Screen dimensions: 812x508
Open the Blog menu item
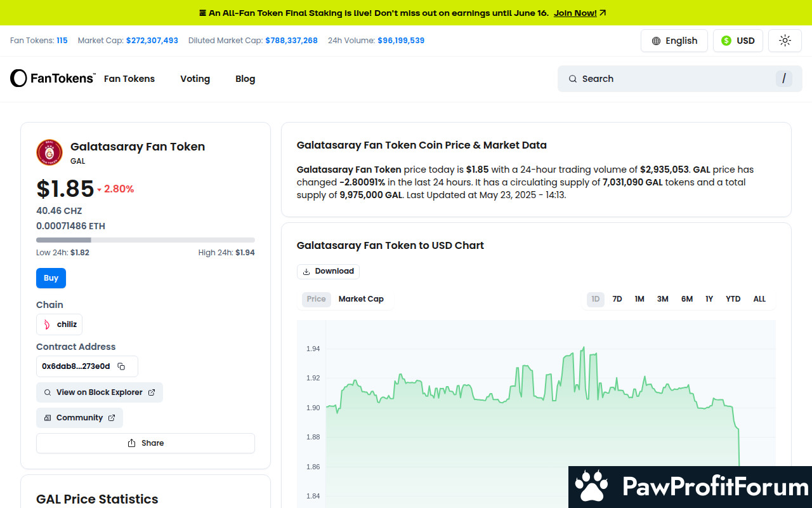tap(245, 79)
